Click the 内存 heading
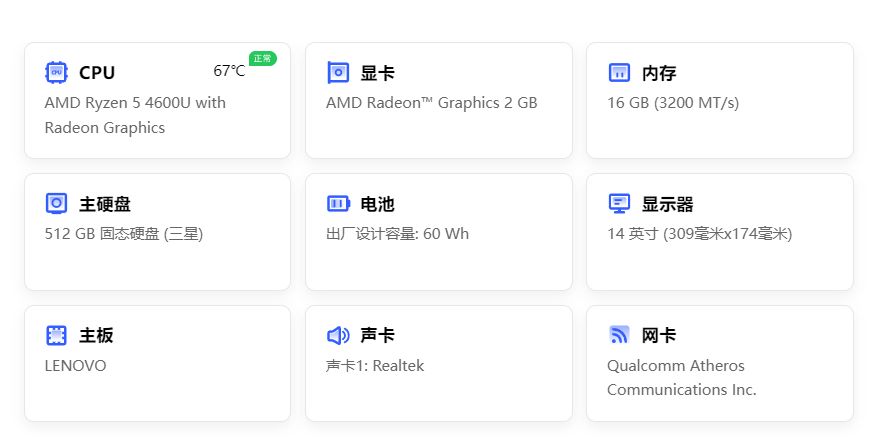The height and width of the screenshot is (448, 895). click(x=659, y=72)
